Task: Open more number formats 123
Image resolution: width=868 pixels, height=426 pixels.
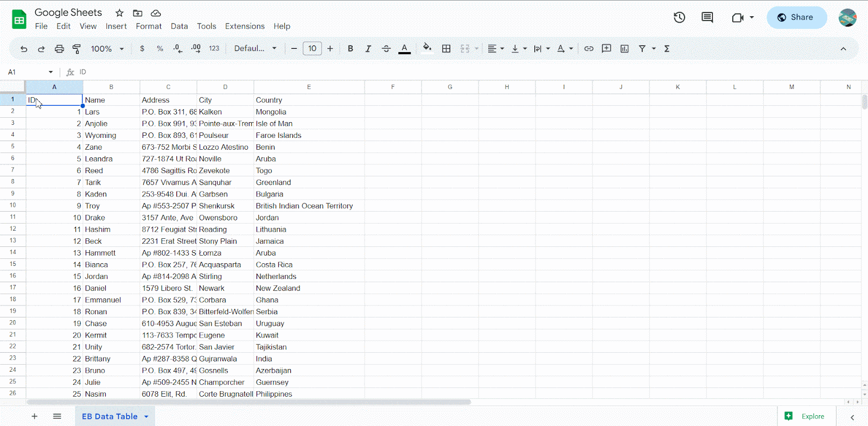Action: tap(214, 49)
